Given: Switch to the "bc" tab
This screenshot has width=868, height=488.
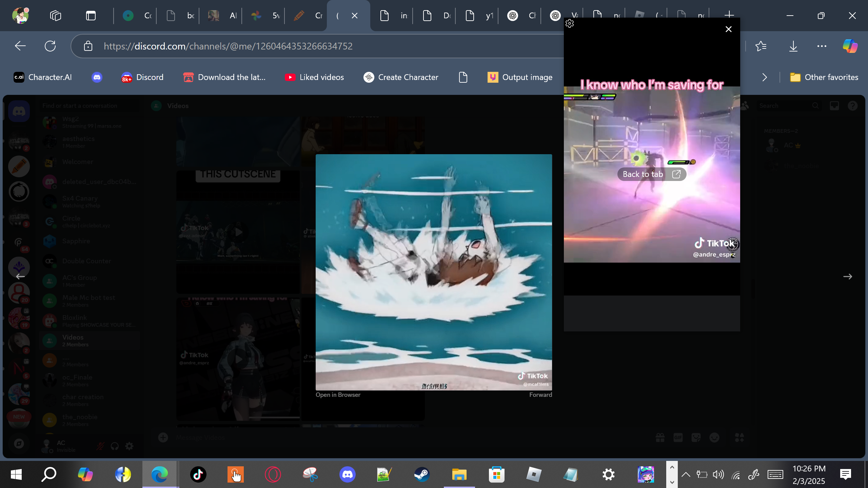Looking at the screenshot, I should [179, 16].
